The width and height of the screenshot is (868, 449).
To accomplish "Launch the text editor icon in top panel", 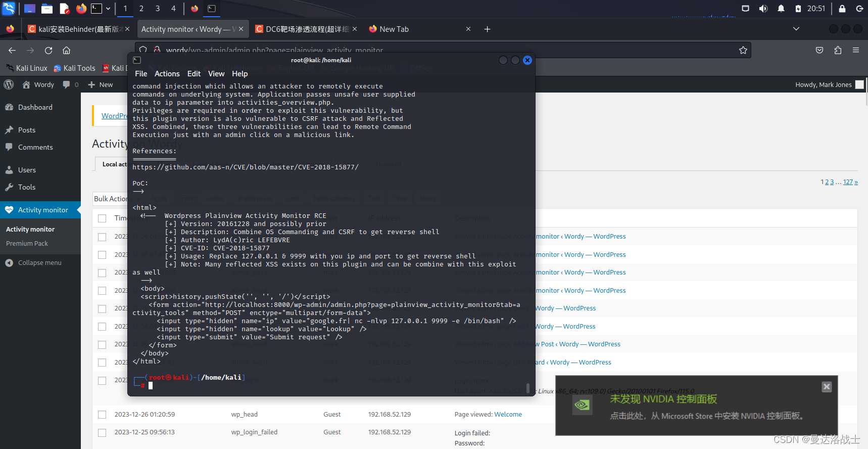I will (x=64, y=9).
